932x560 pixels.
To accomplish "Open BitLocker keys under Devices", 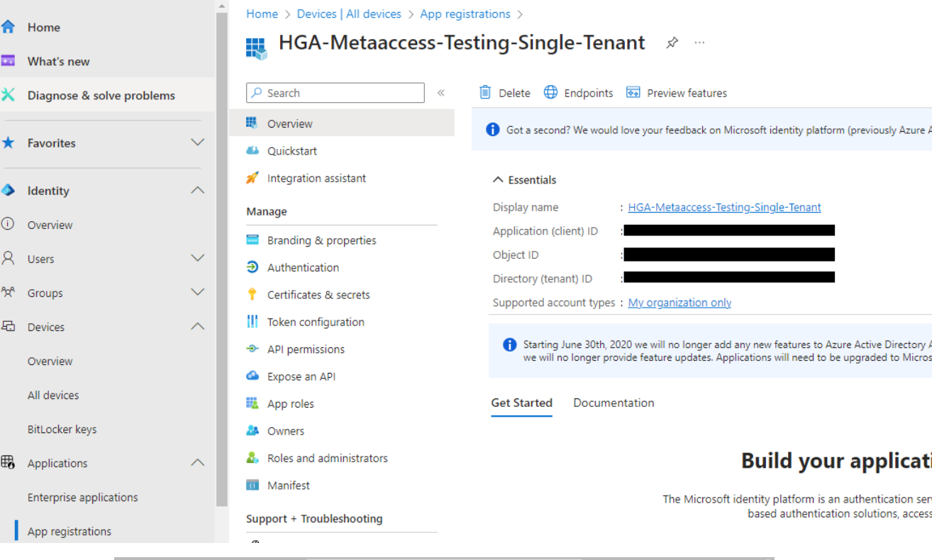I will point(62,429).
